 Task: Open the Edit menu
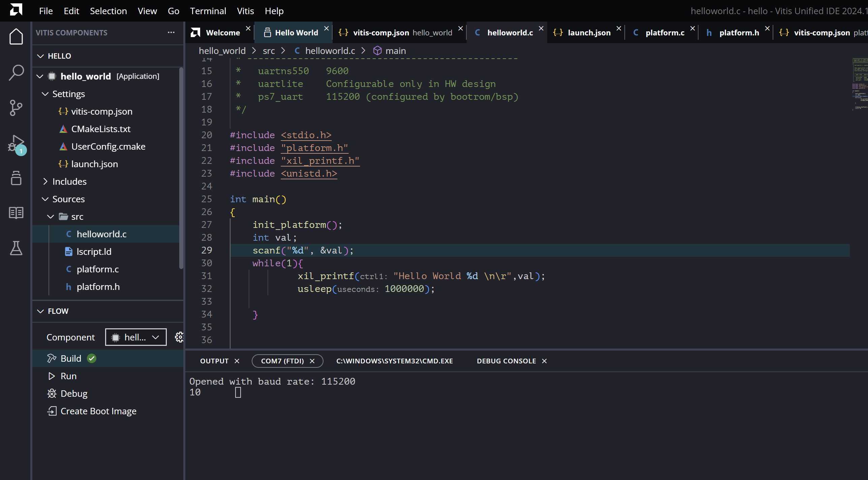(71, 11)
